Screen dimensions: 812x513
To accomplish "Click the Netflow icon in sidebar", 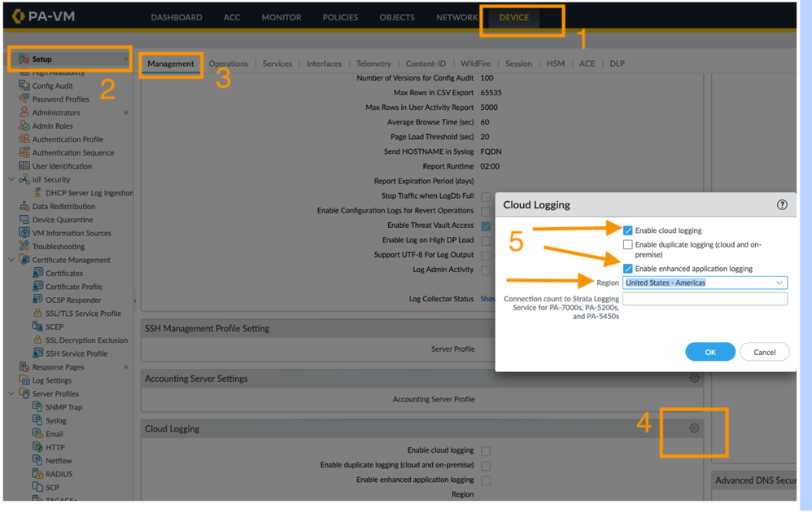I will [37, 460].
